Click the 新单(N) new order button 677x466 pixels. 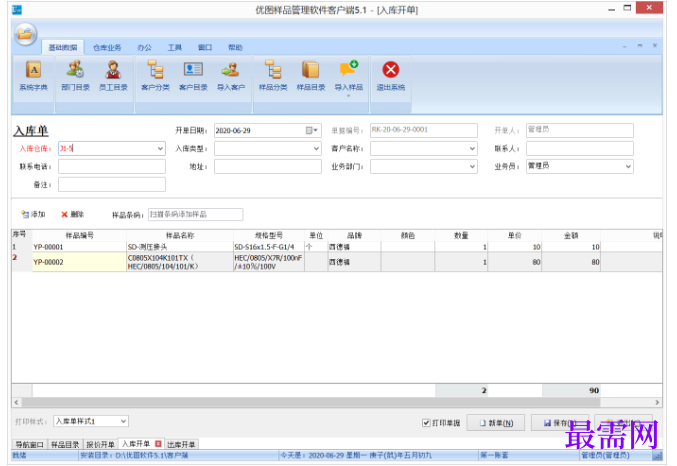(496, 423)
